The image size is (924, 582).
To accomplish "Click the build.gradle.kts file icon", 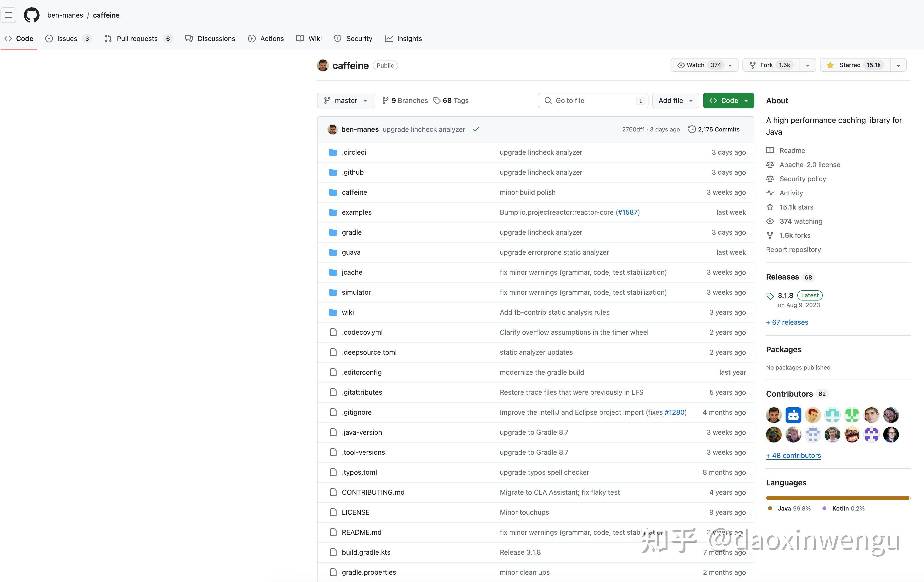I will (333, 552).
